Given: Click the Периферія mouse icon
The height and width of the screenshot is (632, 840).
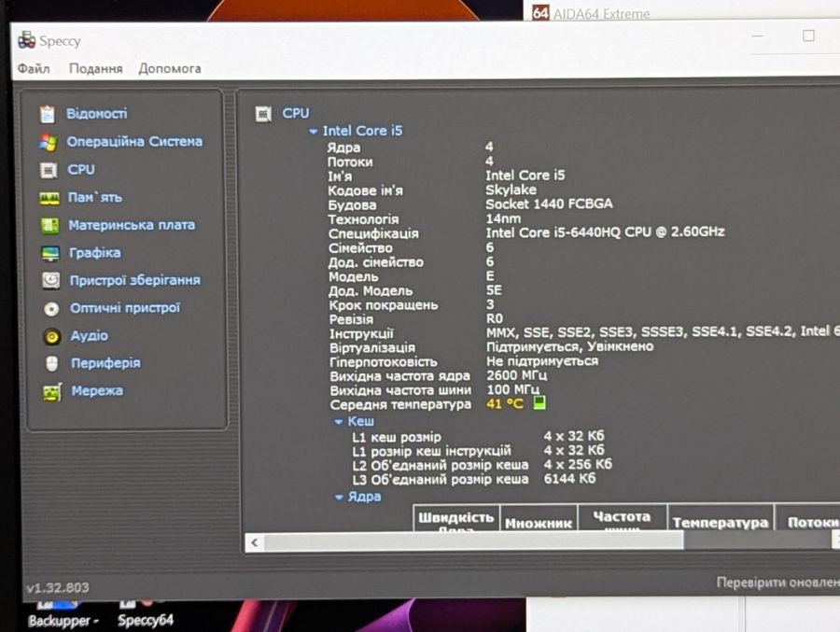Looking at the screenshot, I should point(52,364).
